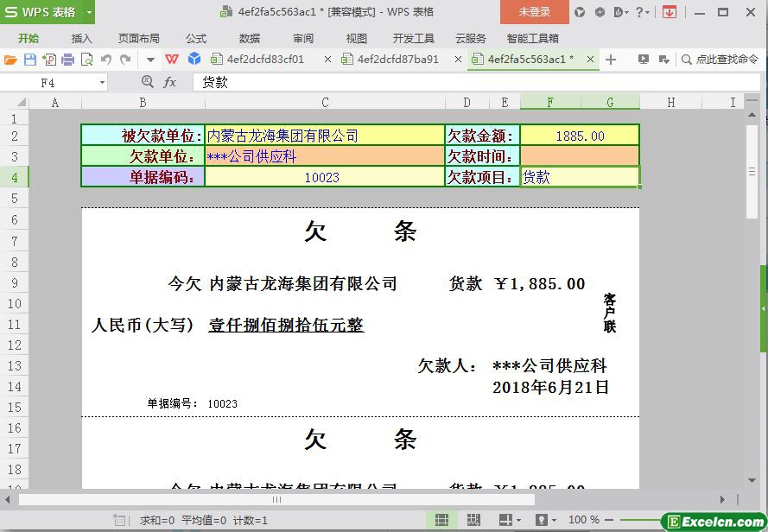
Task: Open the 视图 ribbon tab
Action: (x=356, y=38)
